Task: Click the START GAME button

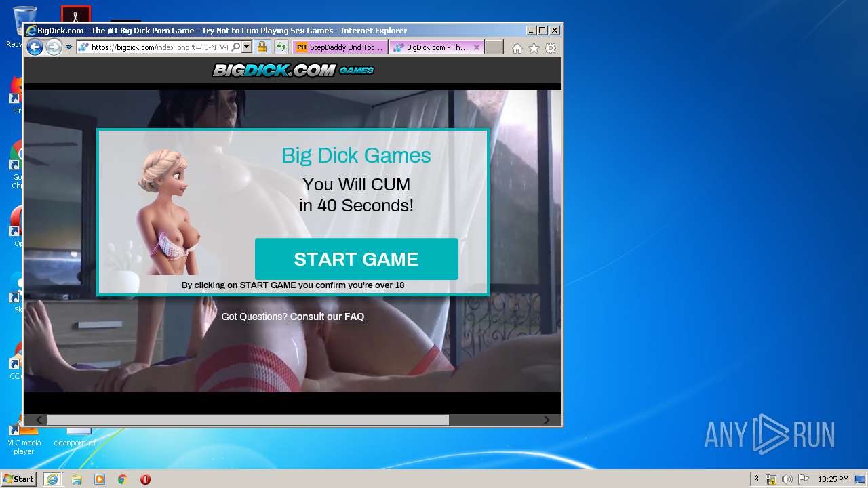Action: pos(356,259)
